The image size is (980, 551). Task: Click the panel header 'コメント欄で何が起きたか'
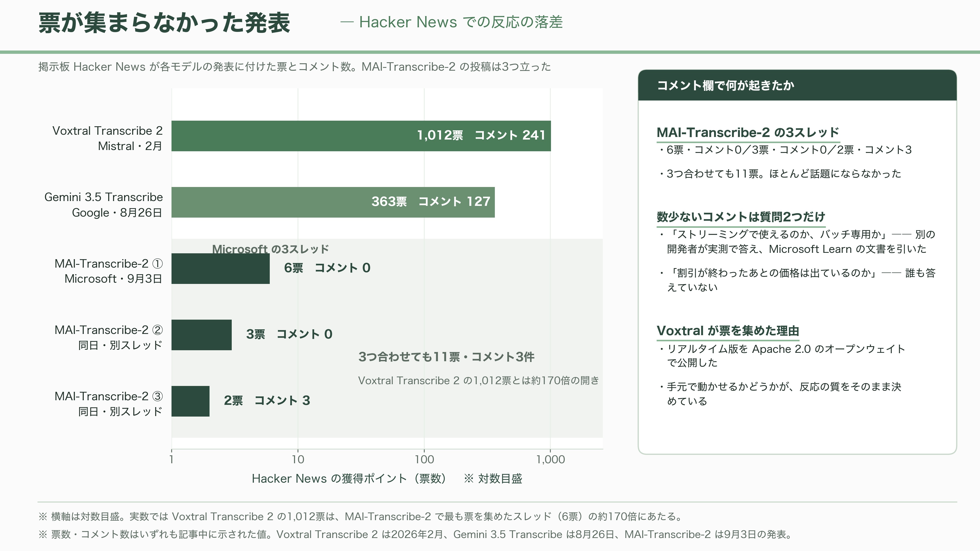point(726,85)
